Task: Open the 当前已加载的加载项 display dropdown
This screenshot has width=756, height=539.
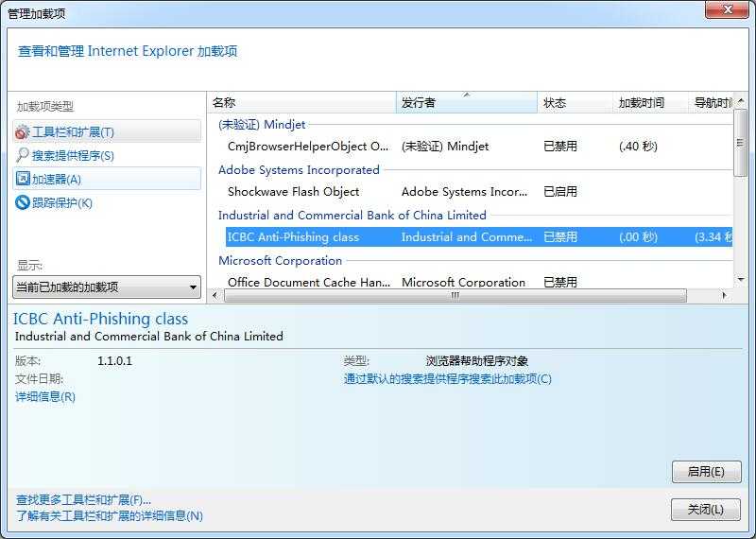Action: tap(107, 287)
